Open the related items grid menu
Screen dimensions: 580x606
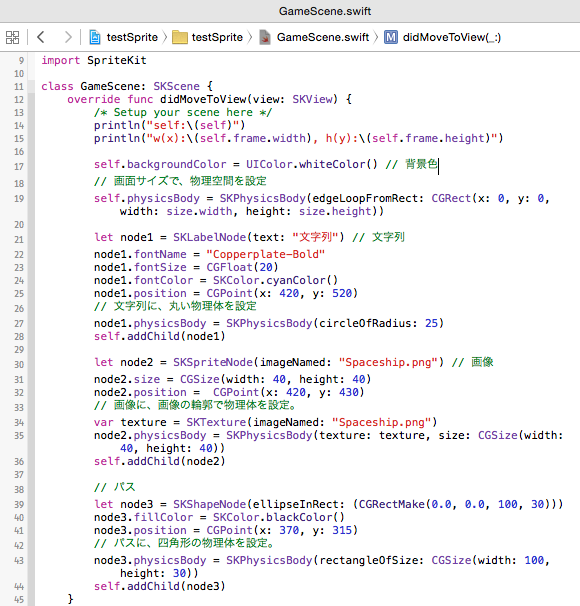(12, 37)
